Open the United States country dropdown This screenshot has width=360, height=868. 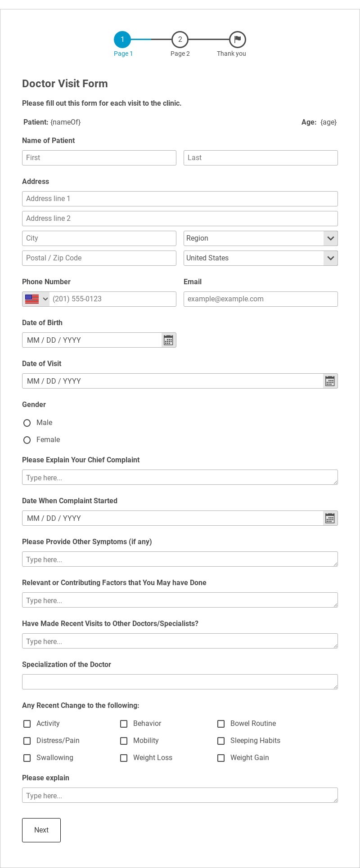click(x=261, y=258)
